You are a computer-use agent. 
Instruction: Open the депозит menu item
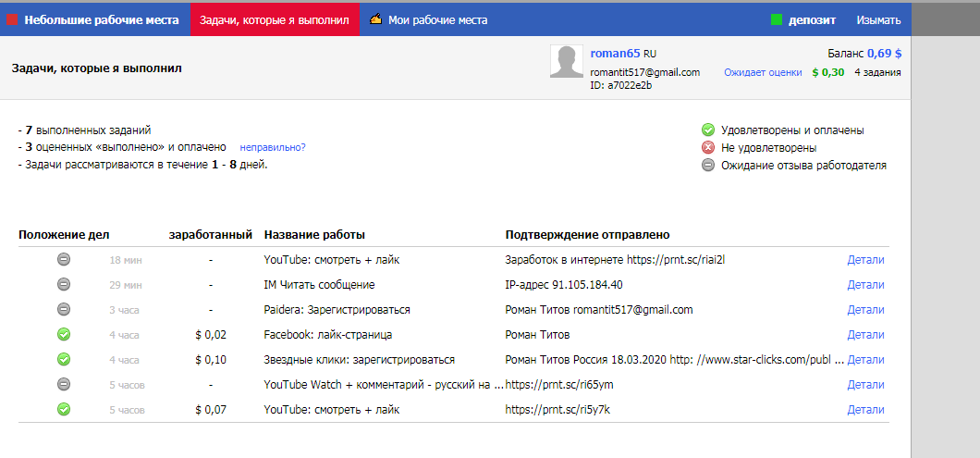(812, 20)
